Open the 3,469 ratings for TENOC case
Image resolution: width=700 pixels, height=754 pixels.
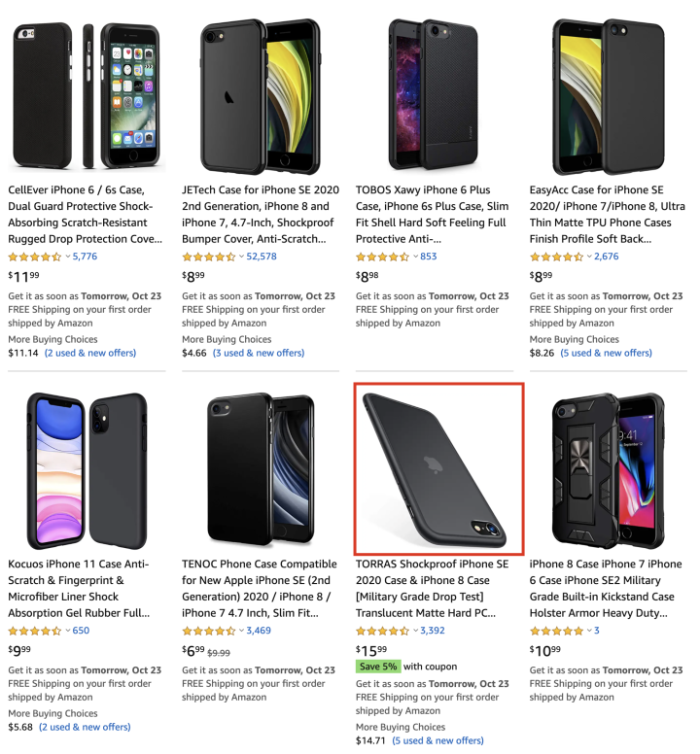[x=261, y=631]
